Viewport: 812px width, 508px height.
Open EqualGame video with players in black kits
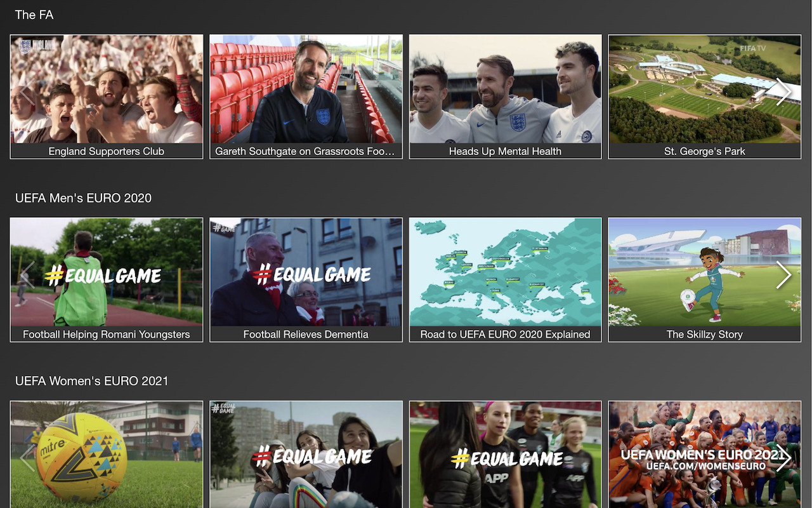pyautogui.click(x=505, y=454)
